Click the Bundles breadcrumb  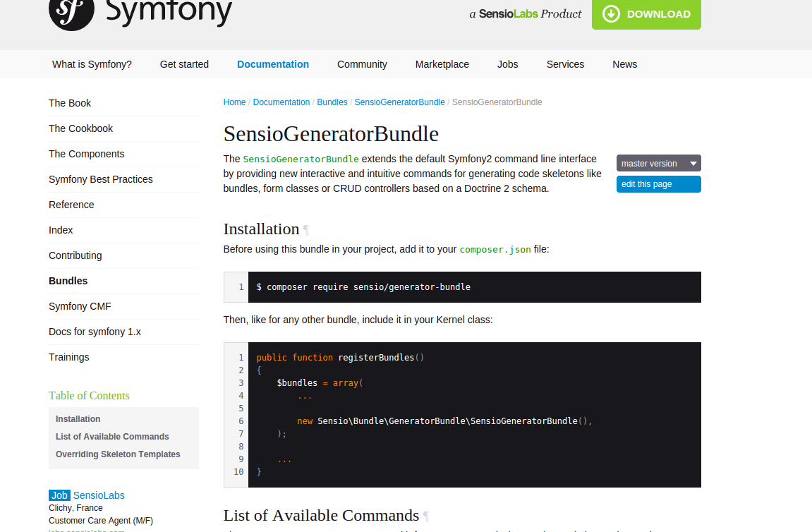point(332,102)
